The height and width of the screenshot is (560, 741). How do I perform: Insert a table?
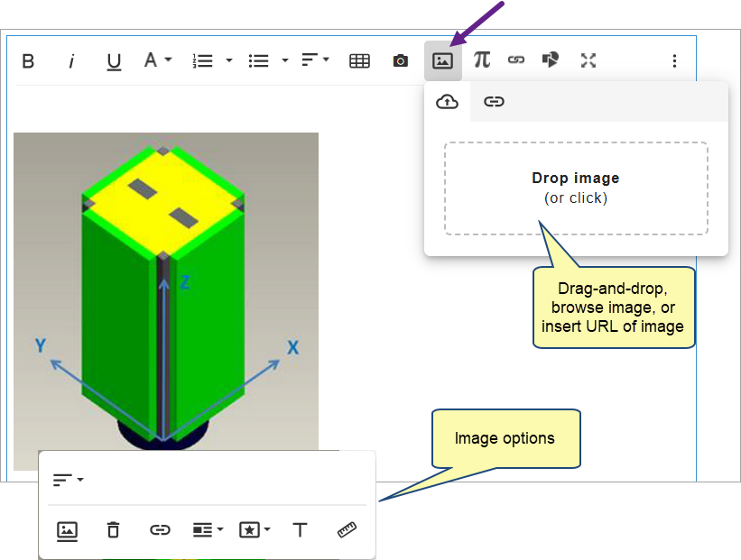359,60
